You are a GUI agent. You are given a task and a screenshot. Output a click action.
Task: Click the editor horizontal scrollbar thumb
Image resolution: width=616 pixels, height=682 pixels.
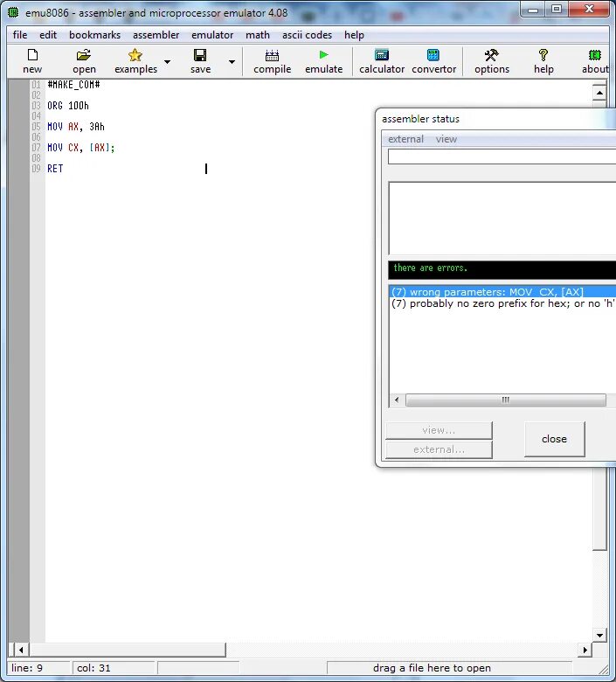[x=128, y=650]
